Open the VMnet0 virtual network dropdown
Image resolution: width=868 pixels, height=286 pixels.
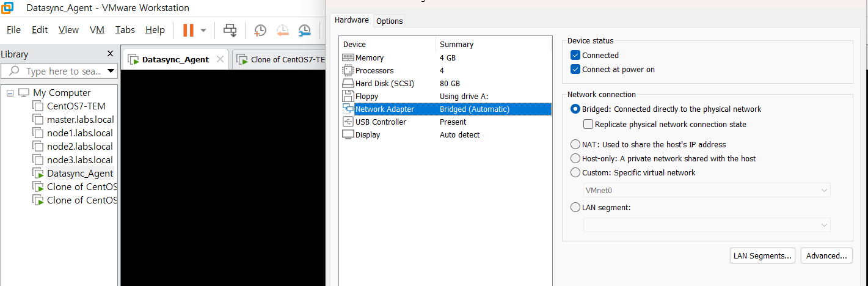pos(707,190)
